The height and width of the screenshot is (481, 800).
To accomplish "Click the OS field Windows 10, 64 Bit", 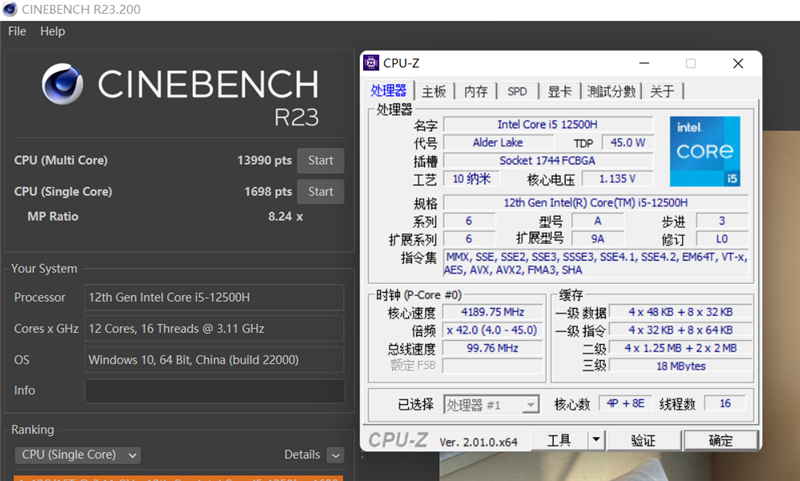I will coord(214,360).
